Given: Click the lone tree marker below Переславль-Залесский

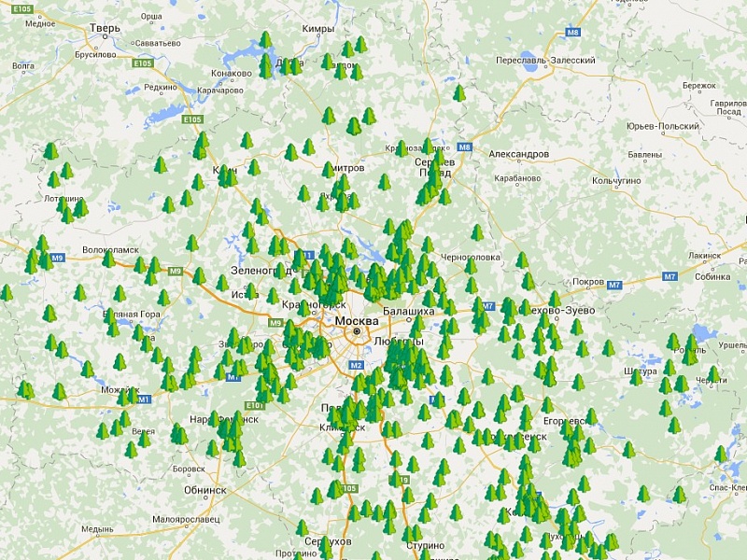Looking at the screenshot, I should [x=459, y=93].
